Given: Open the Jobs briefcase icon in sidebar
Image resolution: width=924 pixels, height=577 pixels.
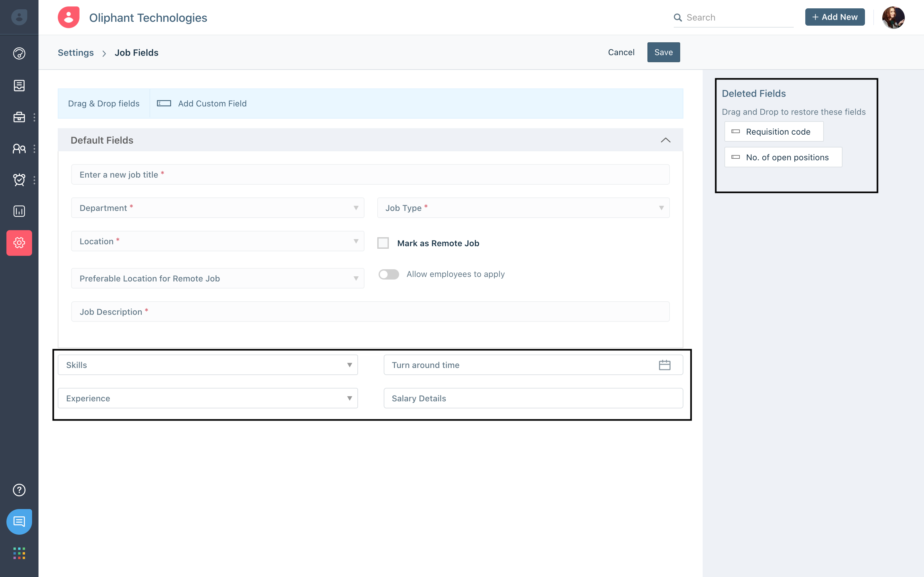Looking at the screenshot, I should click(19, 117).
